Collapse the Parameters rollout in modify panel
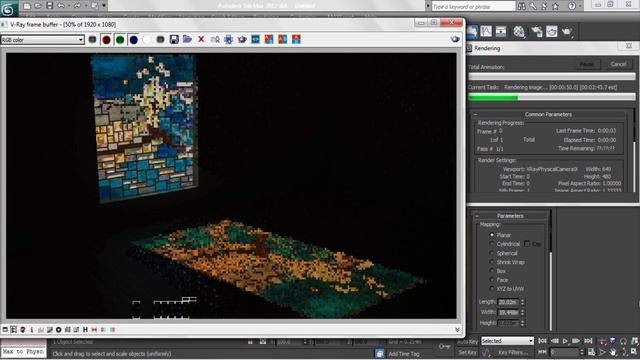The height and width of the screenshot is (360, 640). [x=510, y=216]
